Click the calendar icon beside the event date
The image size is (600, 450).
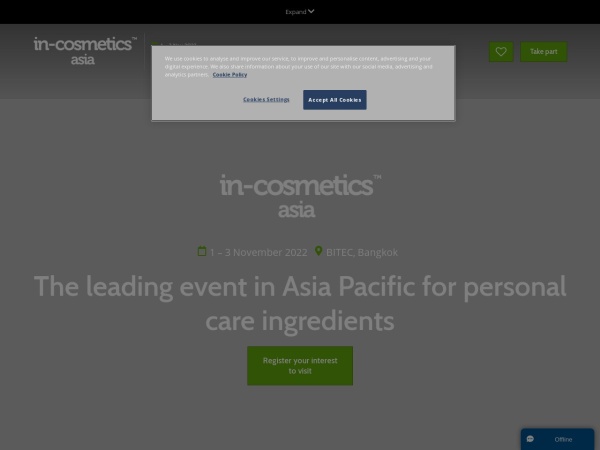pyautogui.click(x=202, y=251)
